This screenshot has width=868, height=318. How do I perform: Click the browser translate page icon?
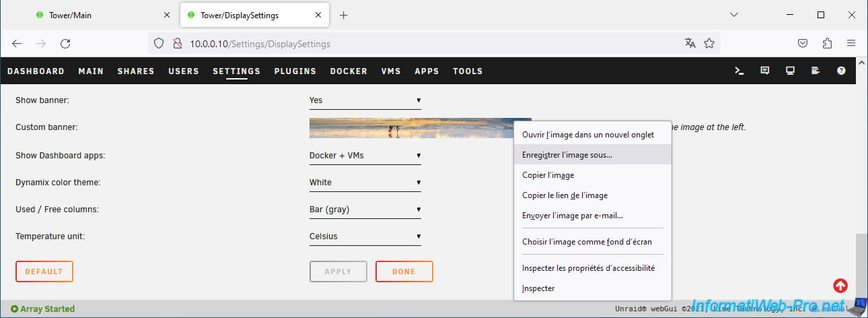pyautogui.click(x=690, y=43)
